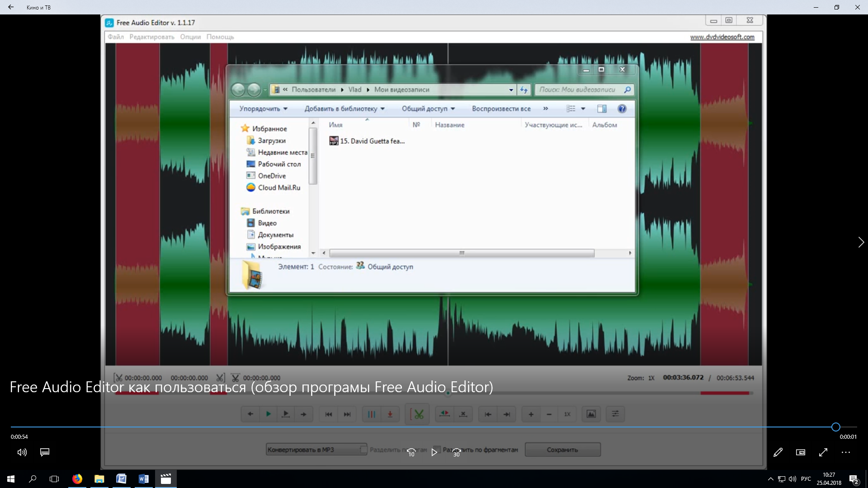Open the cover image icon in audio editor

(x=591, y=414)
